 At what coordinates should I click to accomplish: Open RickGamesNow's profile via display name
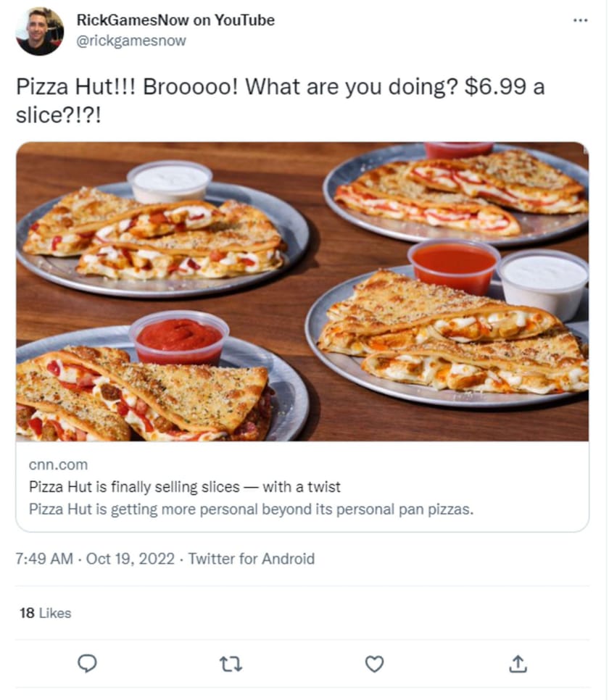coord(175,20)
